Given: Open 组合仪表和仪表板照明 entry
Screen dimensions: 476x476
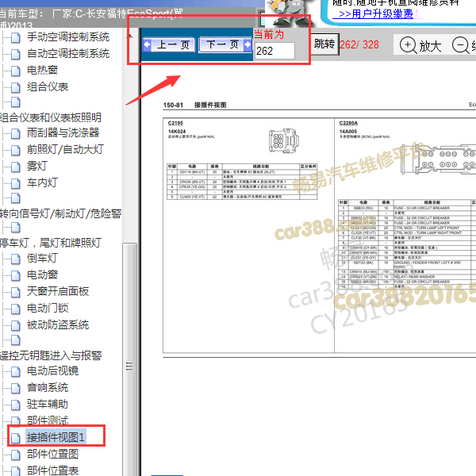Looking at the screenshot, I should 51,117.
